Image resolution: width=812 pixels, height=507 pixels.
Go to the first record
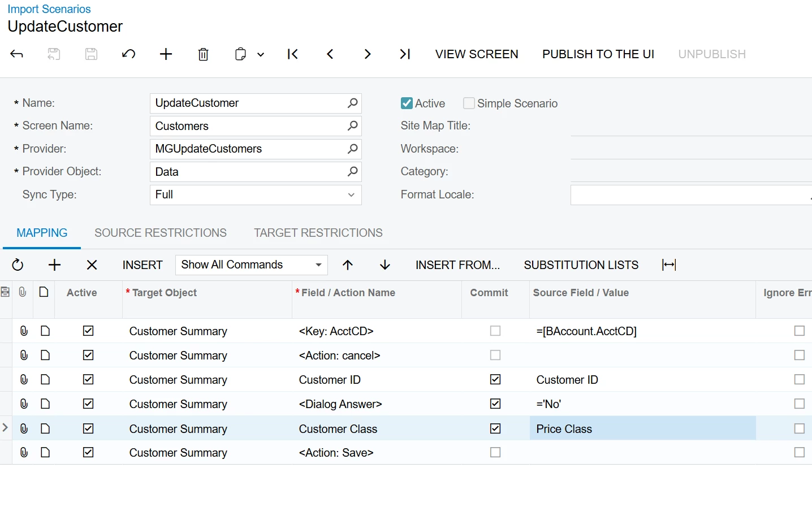[292, 54]
